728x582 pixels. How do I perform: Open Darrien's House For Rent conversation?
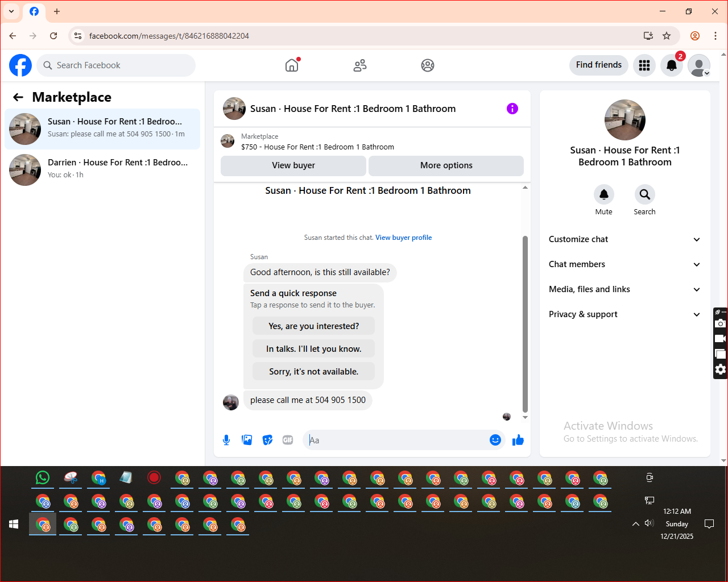(x=102, y=170)
